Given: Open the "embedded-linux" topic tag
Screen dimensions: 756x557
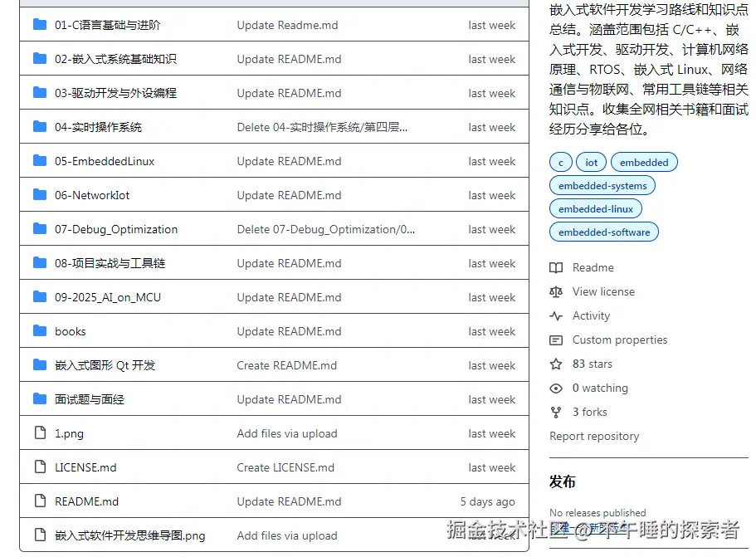Looking at the screenshot, I should 595,208.
